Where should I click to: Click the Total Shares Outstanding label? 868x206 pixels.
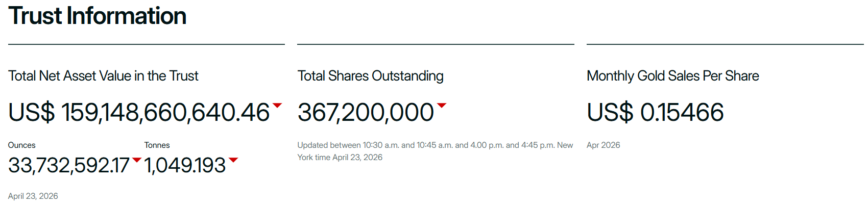(x=371, y=76)
